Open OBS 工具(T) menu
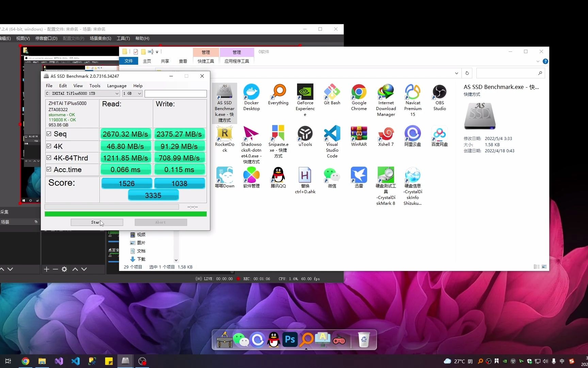 [x=123, y=38]
